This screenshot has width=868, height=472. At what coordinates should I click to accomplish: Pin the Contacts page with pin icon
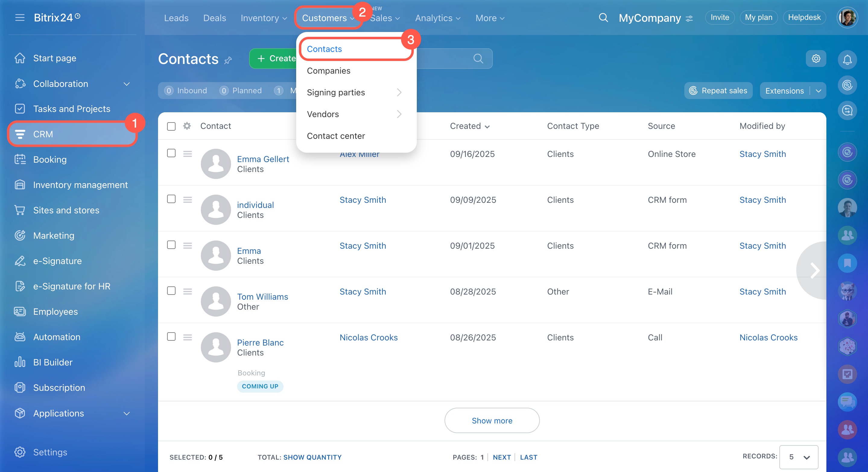click(228, 60)
